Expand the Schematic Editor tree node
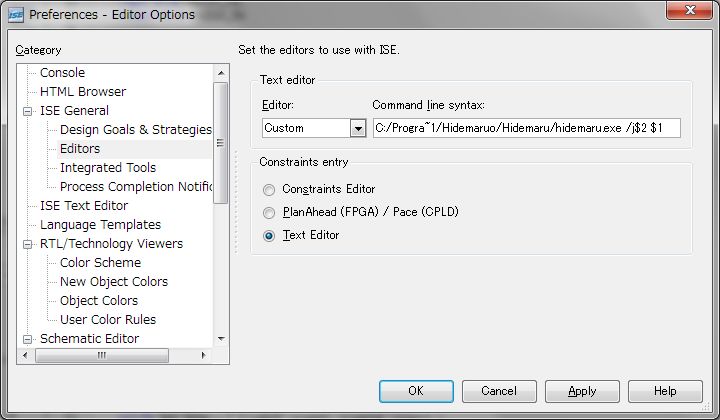The width and height of the screenshot is (720, 420). tap(27, 339)
